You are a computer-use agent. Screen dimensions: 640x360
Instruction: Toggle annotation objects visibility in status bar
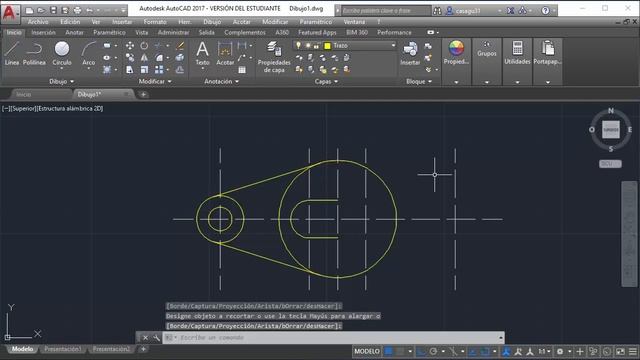tap(506, 351)
